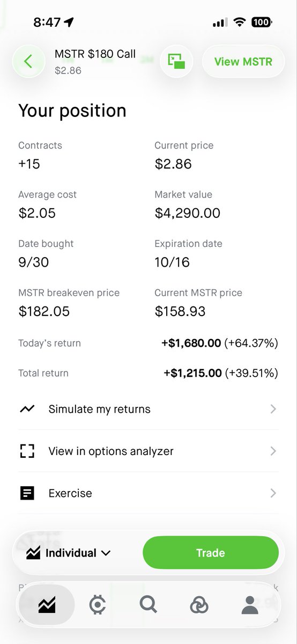The height and width of the screenshot is (644, 297).
Task: Tap the options analyzer bracket icon
Action: pos(27,451)
